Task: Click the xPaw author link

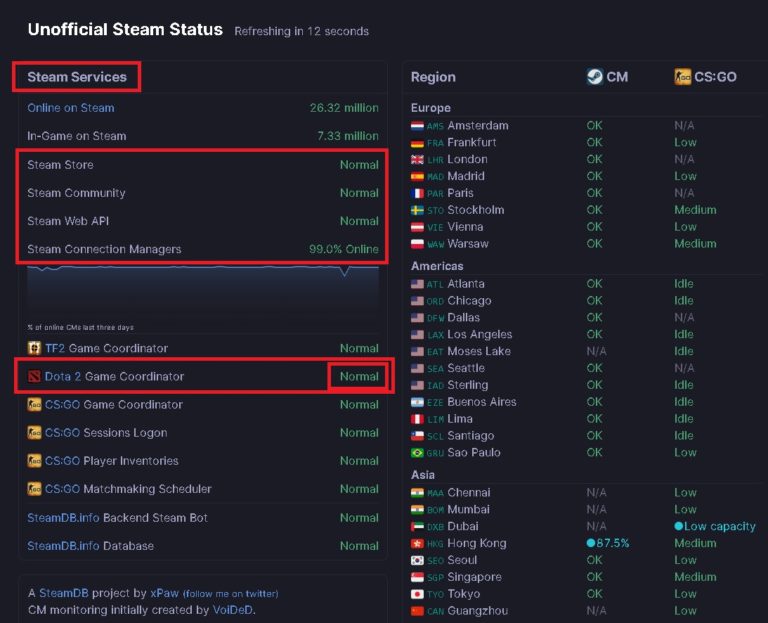Action: pyautogui.click(x=164, y=593)
